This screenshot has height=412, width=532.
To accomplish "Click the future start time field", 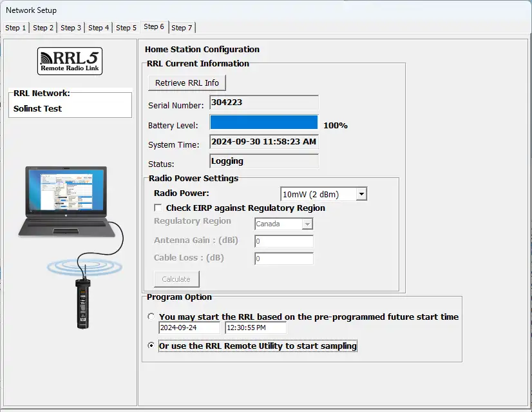I will (x=255, y=328).
